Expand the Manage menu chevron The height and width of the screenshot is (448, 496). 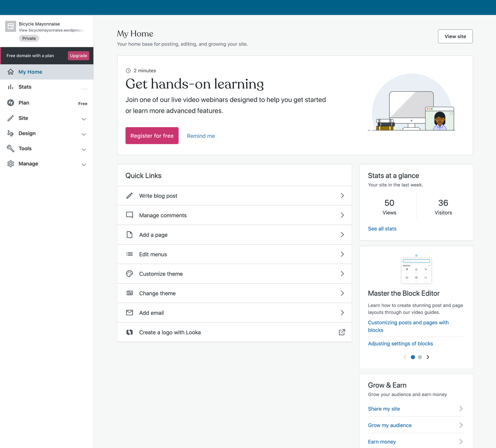tap(84, 165)
